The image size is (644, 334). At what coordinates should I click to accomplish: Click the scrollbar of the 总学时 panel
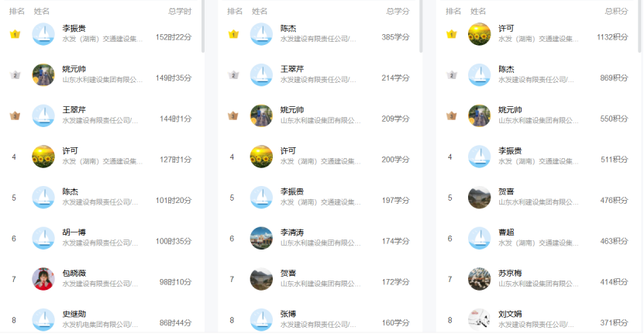[203, 27]
